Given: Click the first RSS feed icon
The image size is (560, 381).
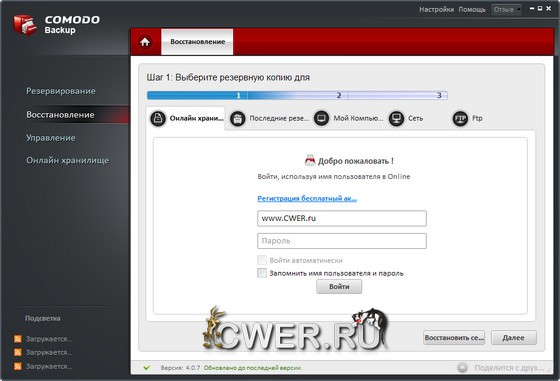Looking at the screenshot, I should click(18, 339).
